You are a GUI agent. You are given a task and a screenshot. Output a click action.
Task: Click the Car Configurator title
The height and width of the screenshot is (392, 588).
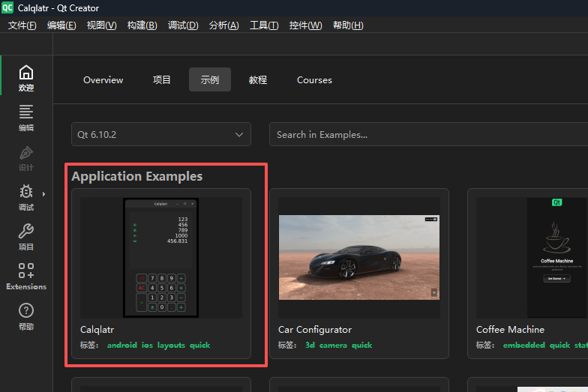pos(315,330)
